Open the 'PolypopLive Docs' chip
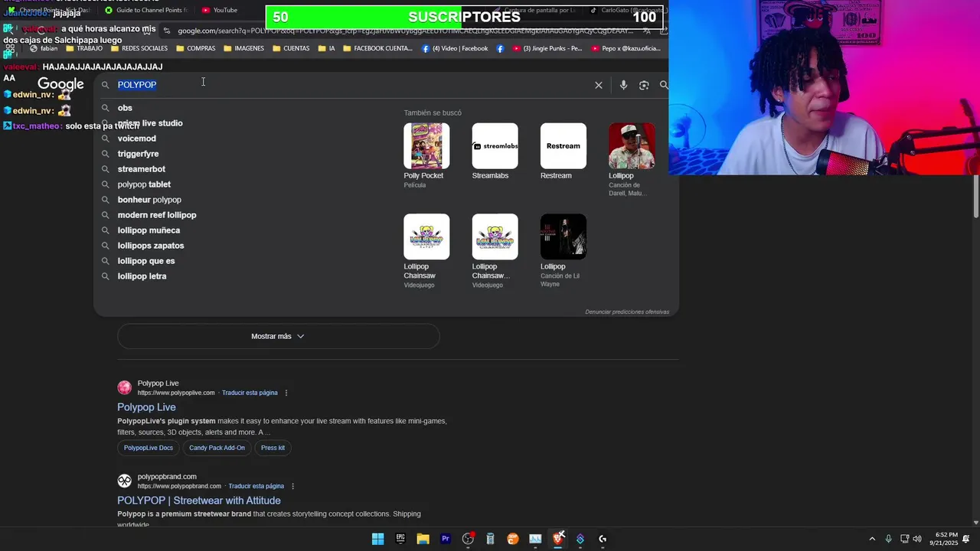980x551 pixels. (149, 448)
